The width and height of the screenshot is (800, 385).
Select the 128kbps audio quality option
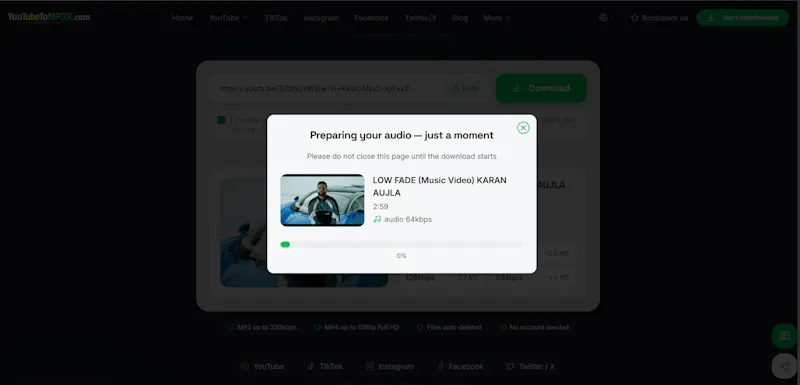[x=442, y=278]
